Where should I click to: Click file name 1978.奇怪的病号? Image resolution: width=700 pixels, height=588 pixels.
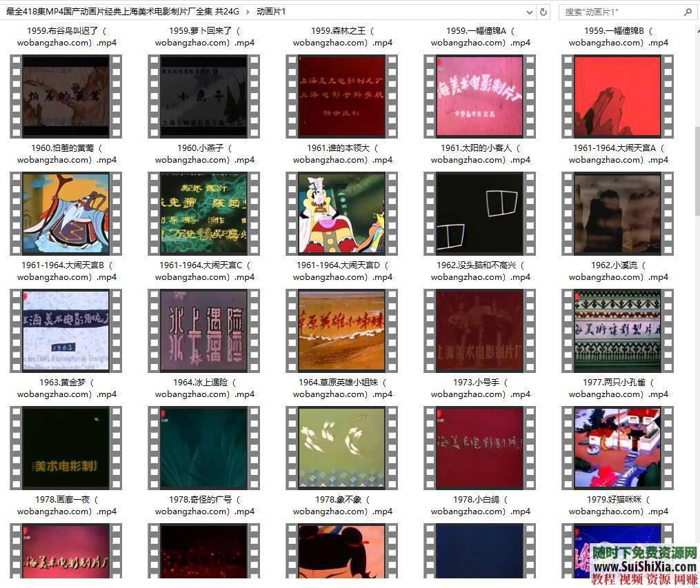coord(204,506)
